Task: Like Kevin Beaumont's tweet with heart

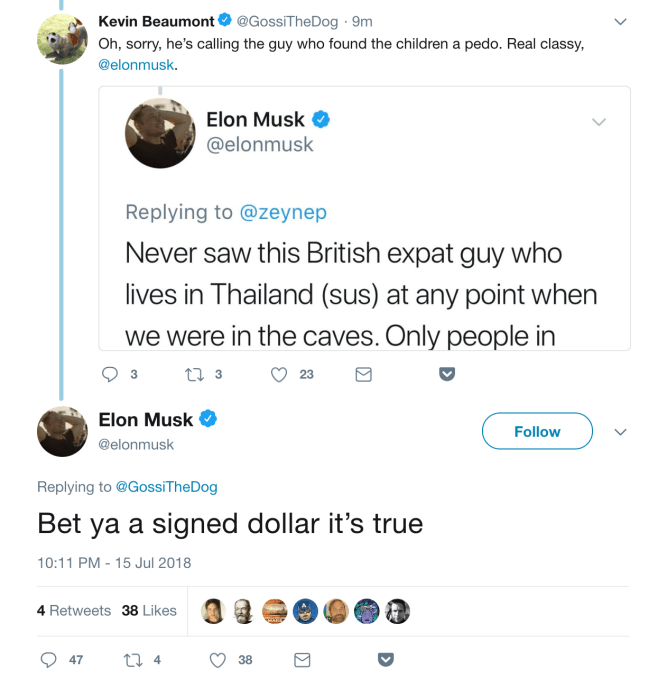Action: 281,375
